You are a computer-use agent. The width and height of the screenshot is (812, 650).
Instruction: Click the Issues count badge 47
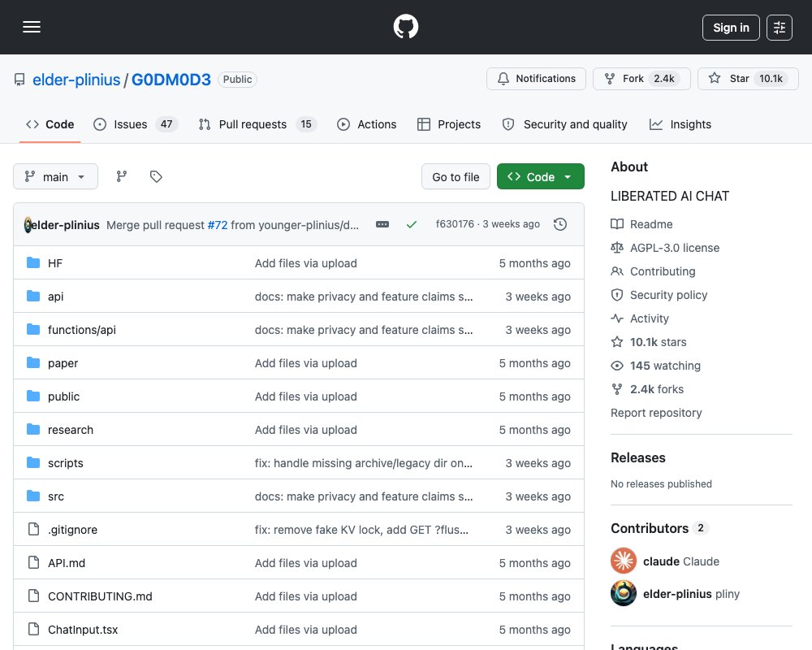point(166,124)
